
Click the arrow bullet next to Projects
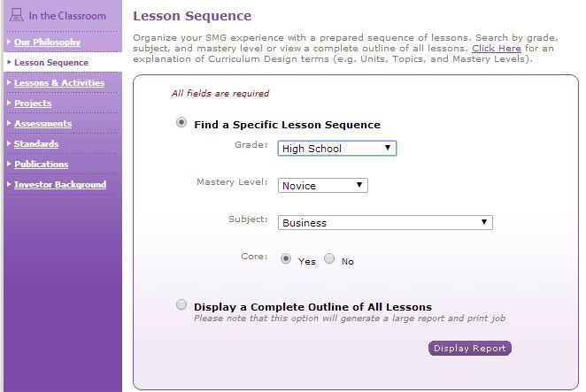(9, 103)
